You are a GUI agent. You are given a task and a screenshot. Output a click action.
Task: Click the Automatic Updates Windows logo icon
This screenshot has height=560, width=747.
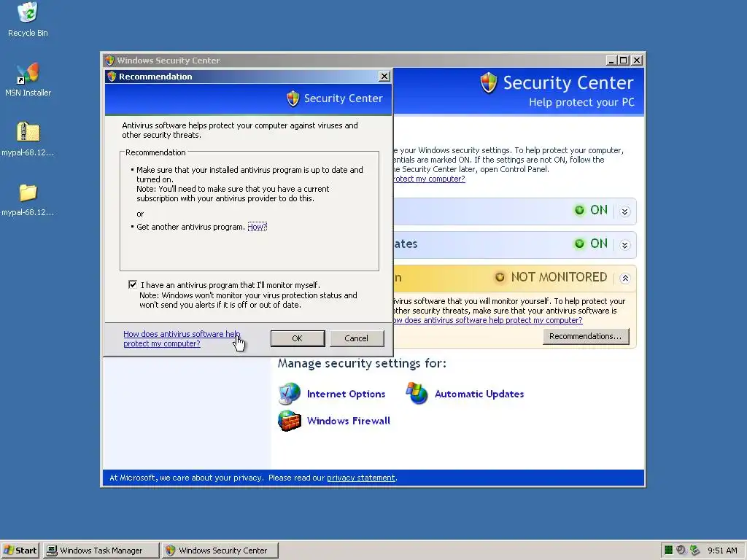[417, 394]
